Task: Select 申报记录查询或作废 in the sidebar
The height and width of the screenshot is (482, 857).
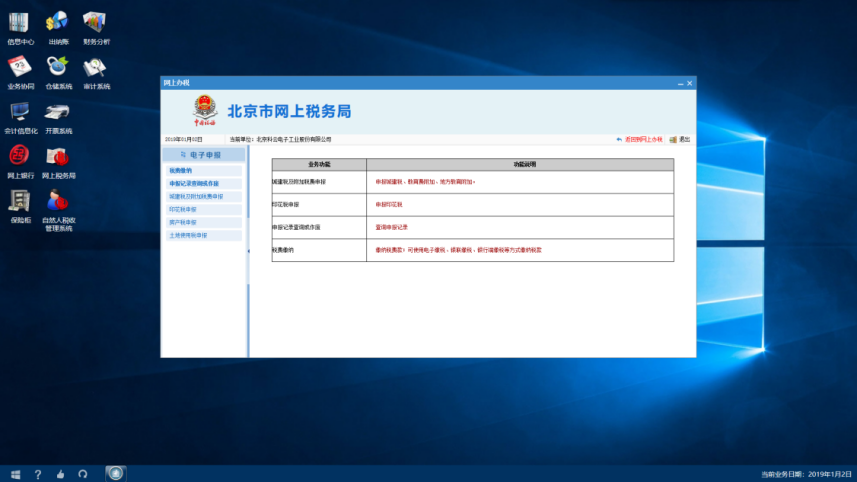Action: [204, 184]
